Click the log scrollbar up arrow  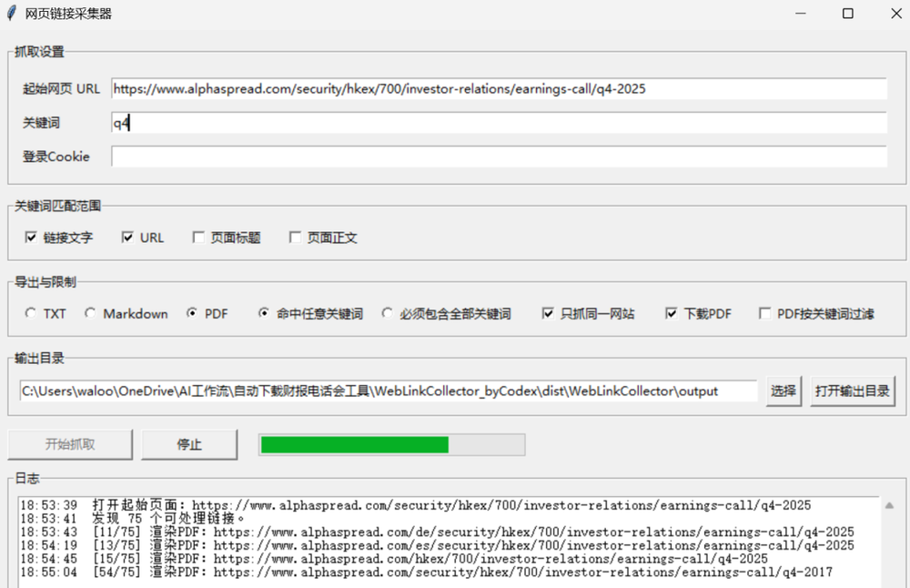tap(889, 505)
